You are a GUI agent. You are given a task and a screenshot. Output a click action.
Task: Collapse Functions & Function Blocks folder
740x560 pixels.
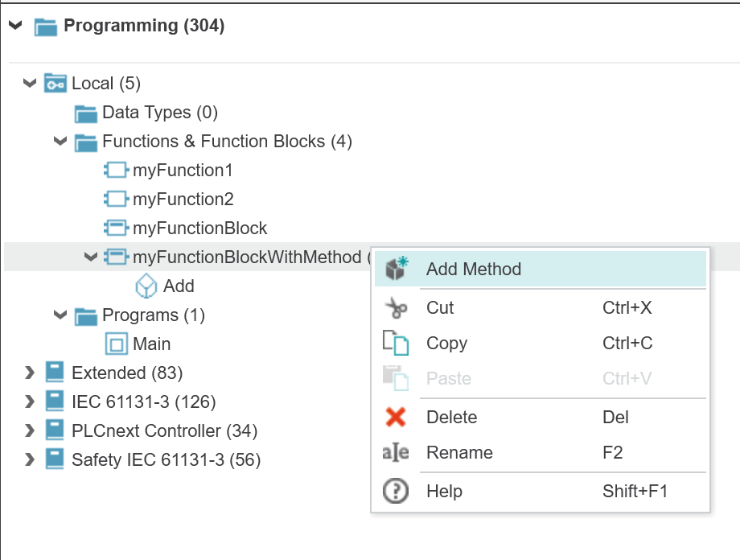[x=60, y=141]
